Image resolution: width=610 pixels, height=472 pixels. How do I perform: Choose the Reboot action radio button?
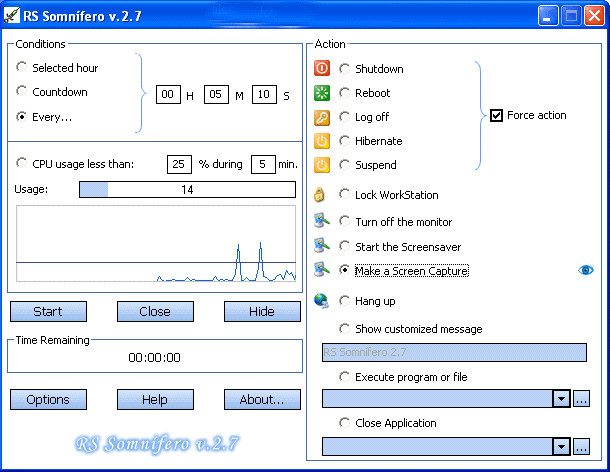344,93
